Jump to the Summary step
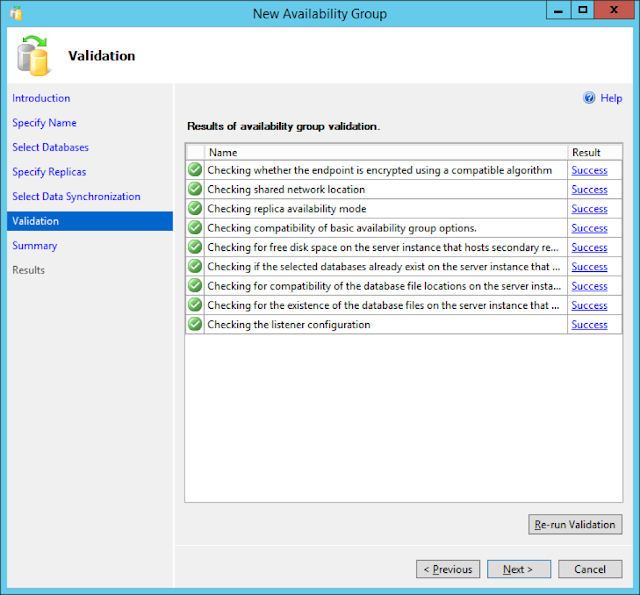The image size is (640, 595). 35,246
